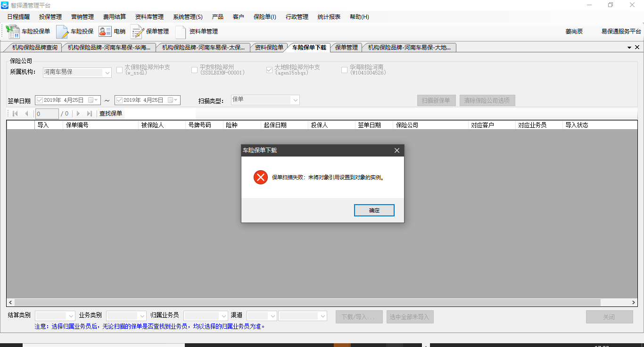Click the 查找保单 toolbar button
This screenshot has height=347, width=644.
[x=111, y=114]
